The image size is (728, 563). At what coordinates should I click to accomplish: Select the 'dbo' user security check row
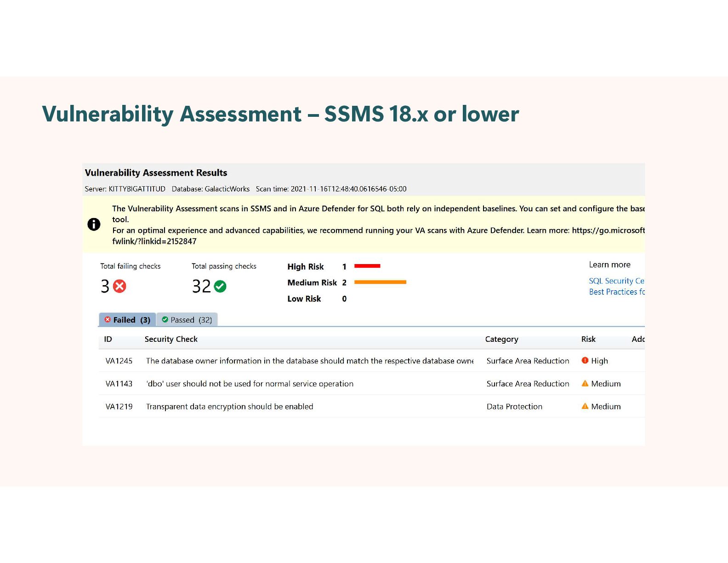pos(372,384)
